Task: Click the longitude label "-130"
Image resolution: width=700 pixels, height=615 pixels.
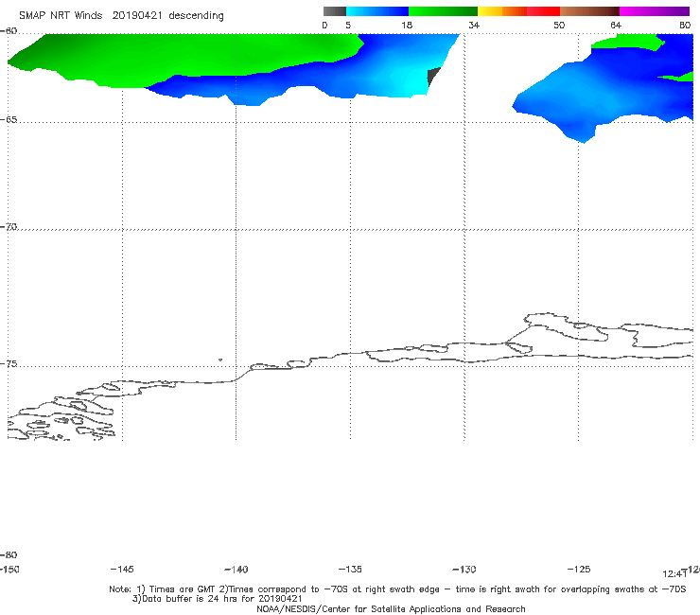Action: click(x=464, y=569)
